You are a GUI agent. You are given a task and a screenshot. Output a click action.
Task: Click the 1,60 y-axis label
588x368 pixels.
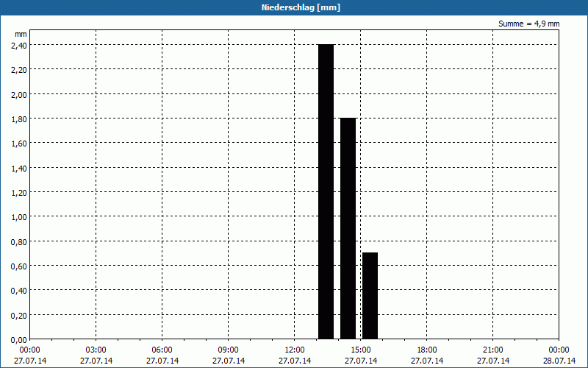(x=19, y=143)
